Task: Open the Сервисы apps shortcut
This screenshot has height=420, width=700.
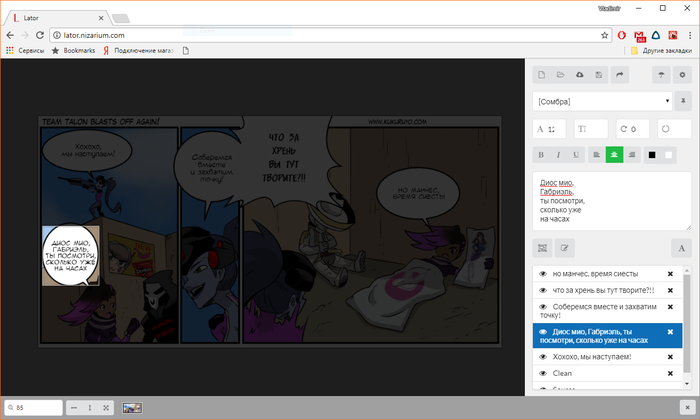Action: click(x=25, y=50)
